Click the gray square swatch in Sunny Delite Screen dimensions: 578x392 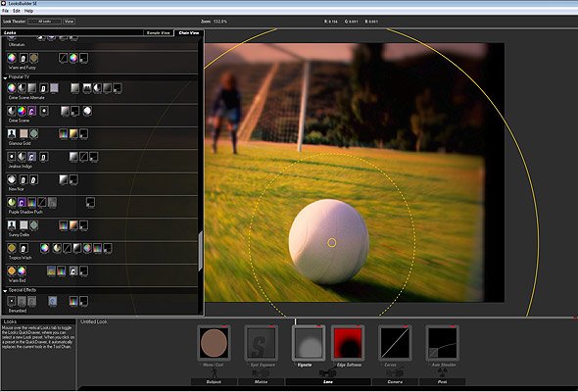[24, 225]
